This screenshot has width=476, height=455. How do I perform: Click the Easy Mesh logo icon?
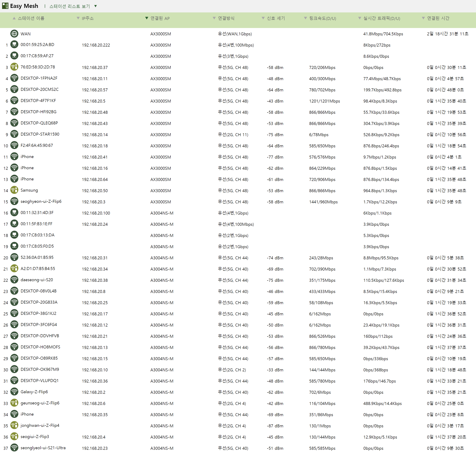tap(5, 6)
